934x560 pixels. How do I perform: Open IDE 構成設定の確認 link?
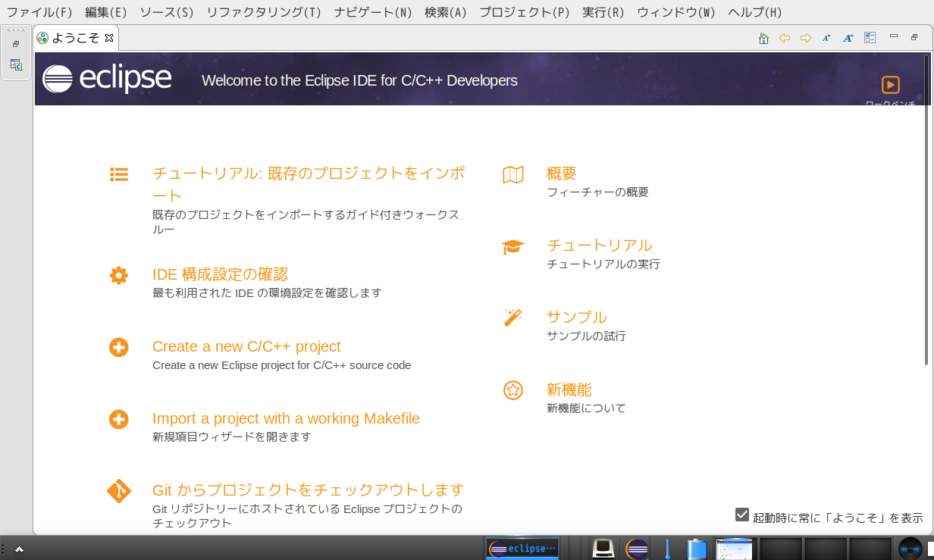tap(220, 274)
